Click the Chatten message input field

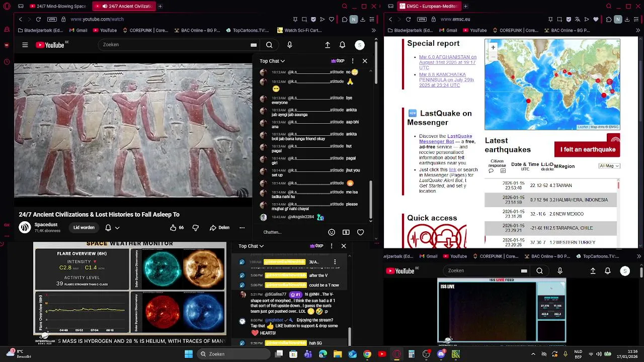tap(293, 232)
